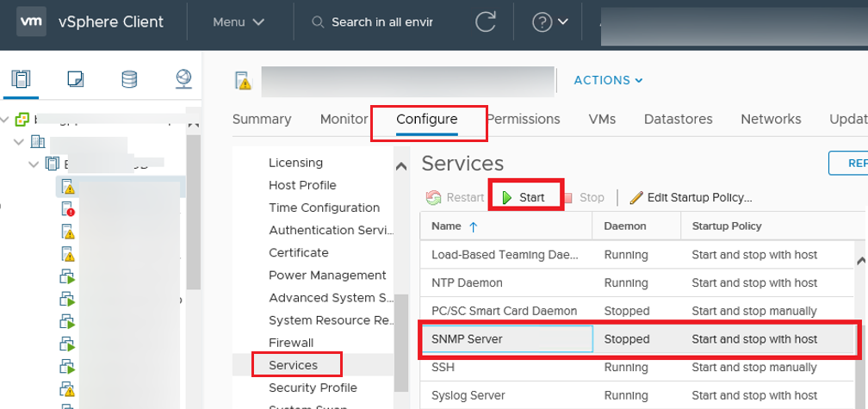Select Services in configure list
This screenshot has width=868, height=409.
click(x=293, y=365)
